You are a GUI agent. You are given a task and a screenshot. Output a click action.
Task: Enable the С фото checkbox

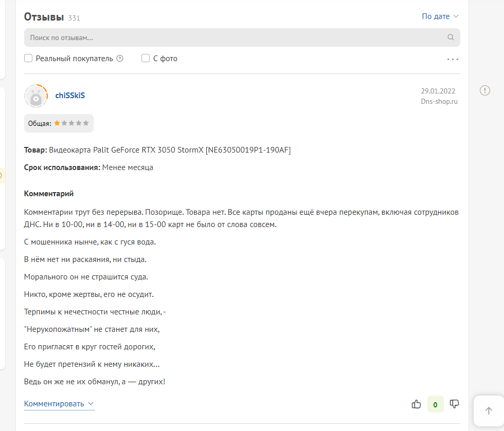pyautogui.click(x=146, y=58)
